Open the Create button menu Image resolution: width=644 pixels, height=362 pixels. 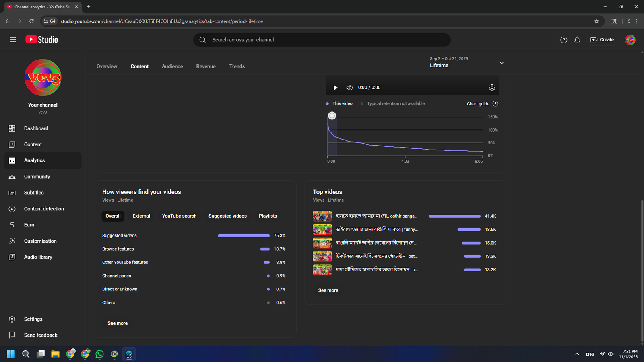[602, 40]
